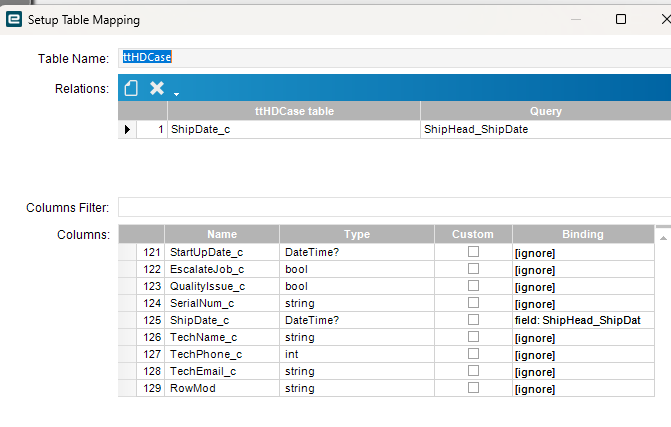
Task: Toggle Custom checkbox for SerialNum_c
Action: [473, 302]
